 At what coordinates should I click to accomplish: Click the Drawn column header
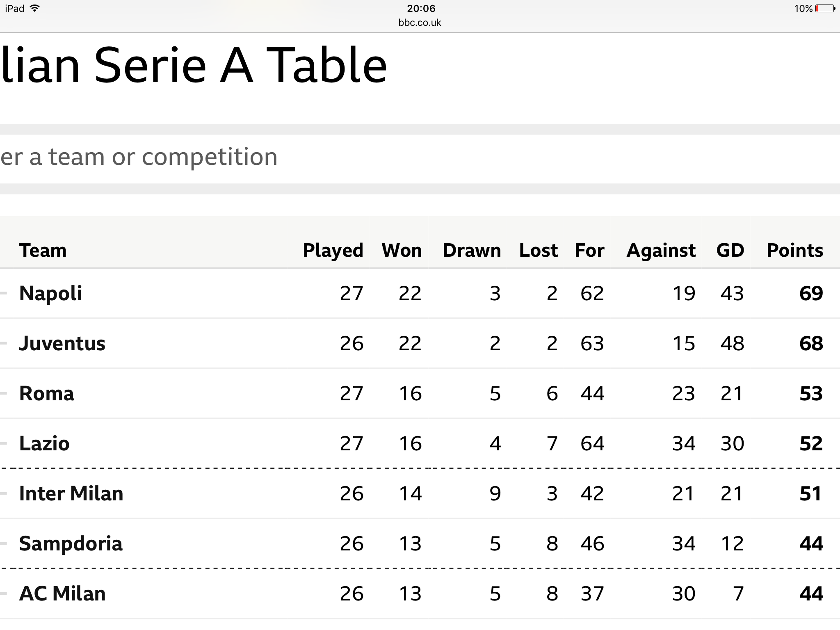[472, 250]
